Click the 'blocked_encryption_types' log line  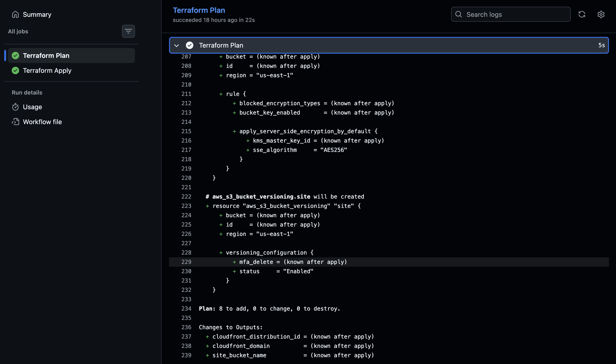pos(313,103)
